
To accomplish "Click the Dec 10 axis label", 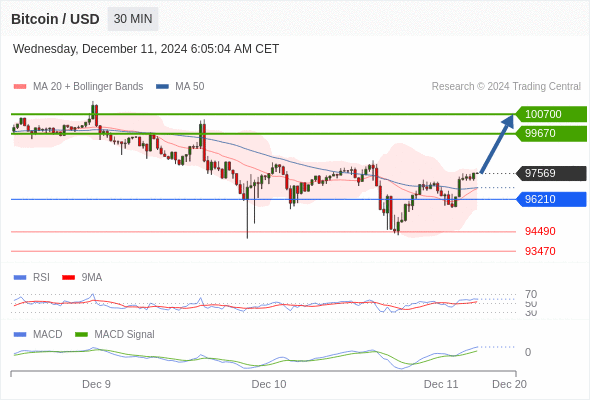I will (x=269, y=384).
